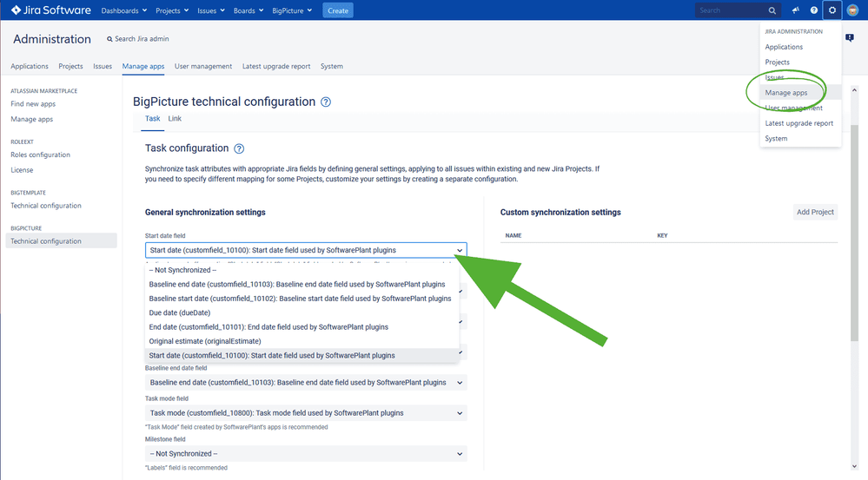Select Latest upgrade report in gear menu

tap(800, 123)
